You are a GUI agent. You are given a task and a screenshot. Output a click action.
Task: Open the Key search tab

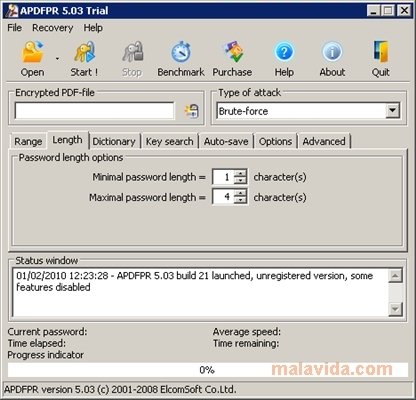click(x=170, y=141)
